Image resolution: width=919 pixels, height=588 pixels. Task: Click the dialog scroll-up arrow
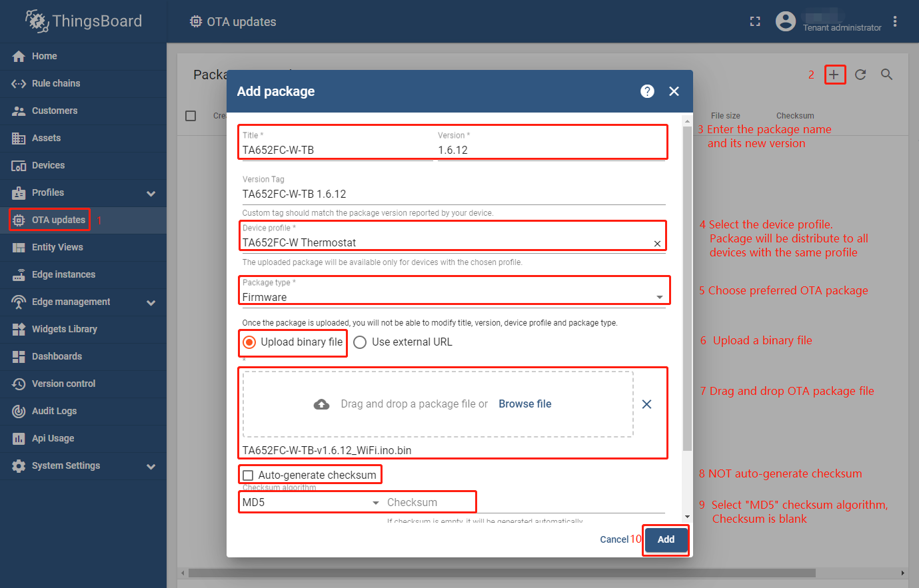click(x=688, y=120)
